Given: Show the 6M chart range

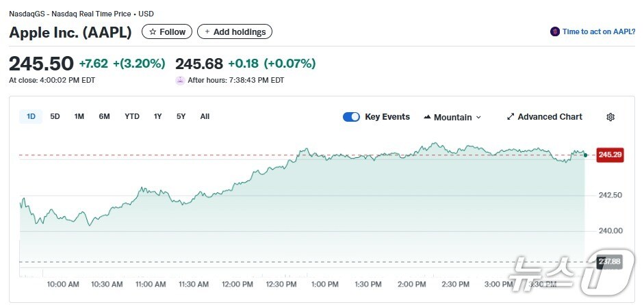Looking at the screenshot, I should pos(104,116).
